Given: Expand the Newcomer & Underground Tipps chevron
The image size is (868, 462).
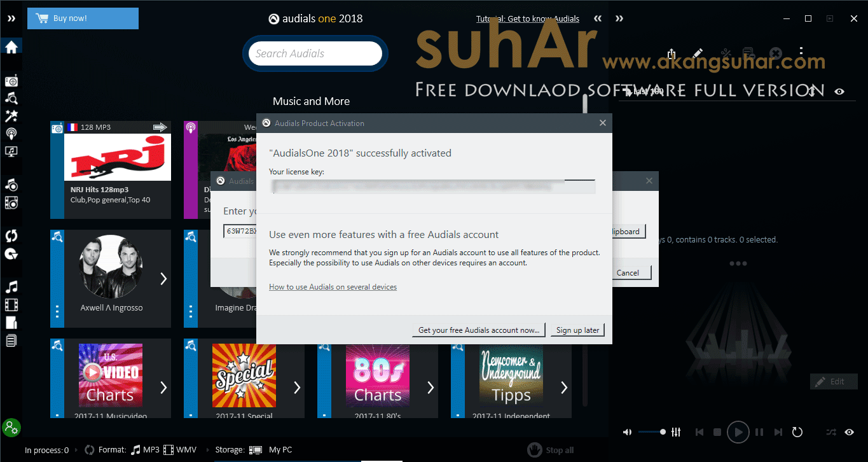Looking at the screenshot, I should [x=564, y=387].
